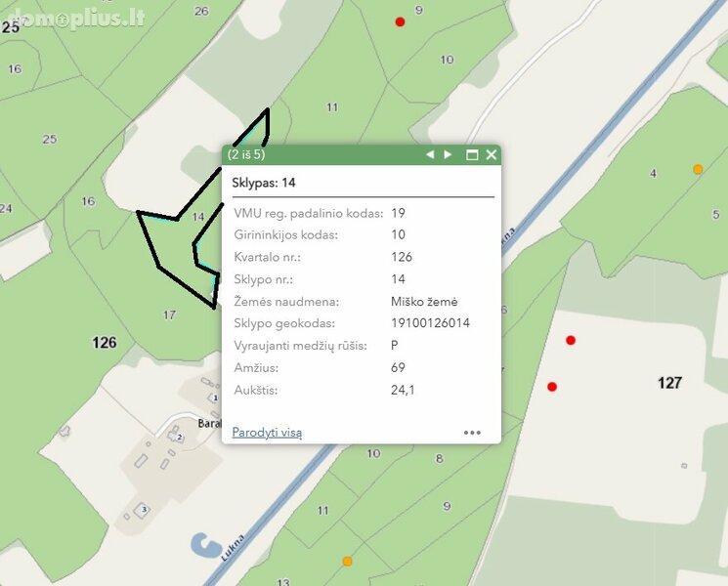
Task: Click parcel number 8 below the popup
Action: (x=439, y=459)
